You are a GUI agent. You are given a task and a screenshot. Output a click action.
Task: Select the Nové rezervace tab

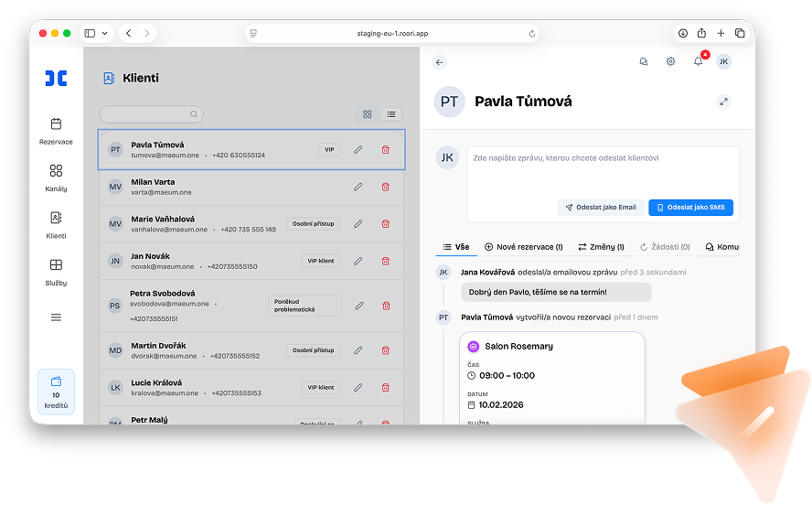coord(523,247)
